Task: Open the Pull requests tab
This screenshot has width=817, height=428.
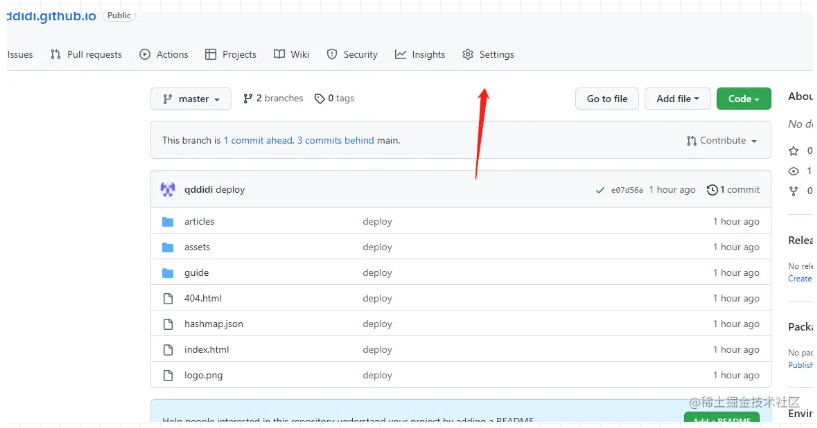Action: [86, 55]
